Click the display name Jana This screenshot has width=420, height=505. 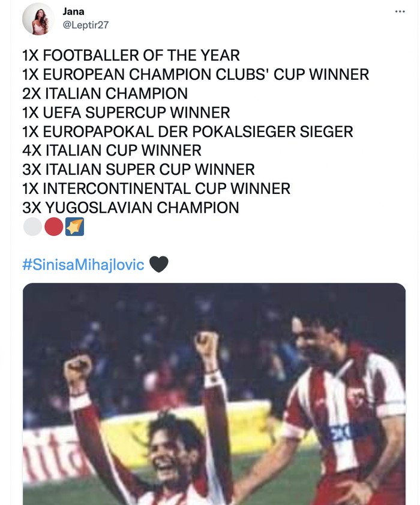coord(73,11)
